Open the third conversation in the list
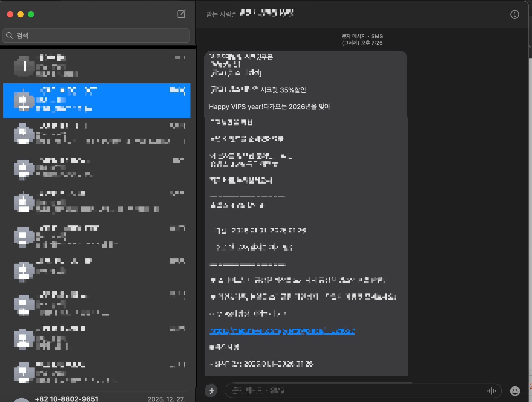The height and width of the screenshot is (402, 532). (x=109, y=134)
